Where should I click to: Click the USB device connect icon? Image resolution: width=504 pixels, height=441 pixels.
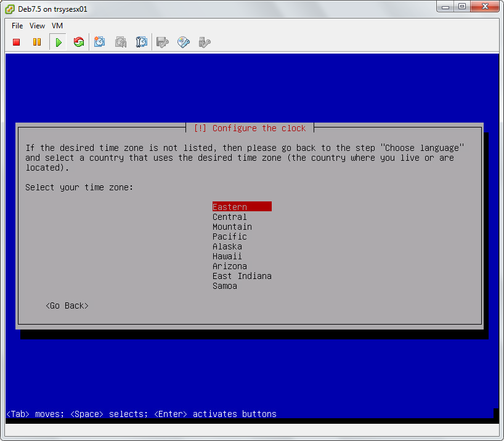coord(205,42)
